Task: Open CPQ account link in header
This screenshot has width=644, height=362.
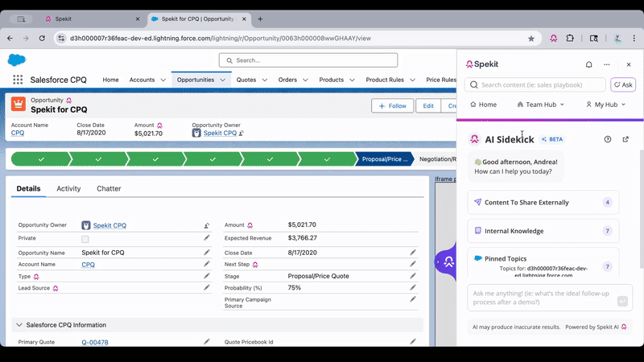Action: [x=18, y=133]
